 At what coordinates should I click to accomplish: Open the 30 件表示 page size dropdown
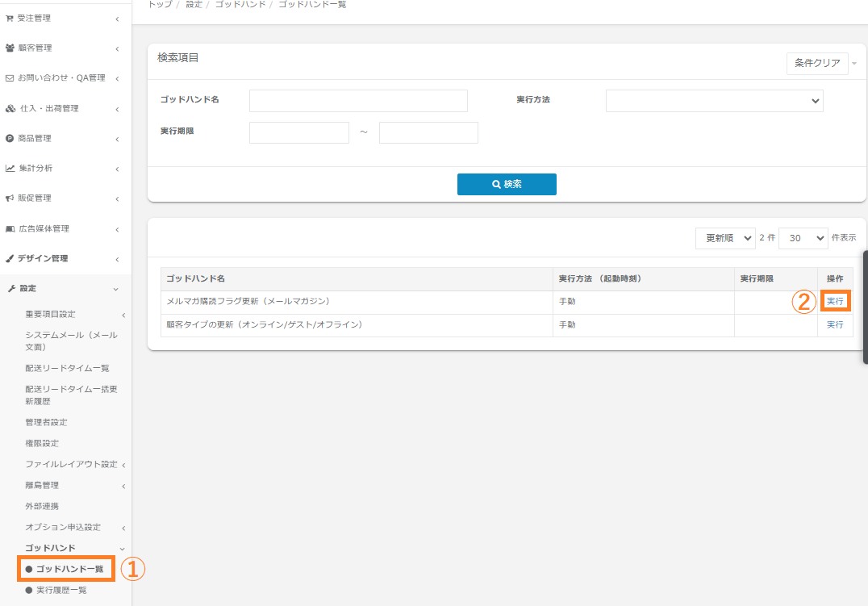(x=803, y=238)
